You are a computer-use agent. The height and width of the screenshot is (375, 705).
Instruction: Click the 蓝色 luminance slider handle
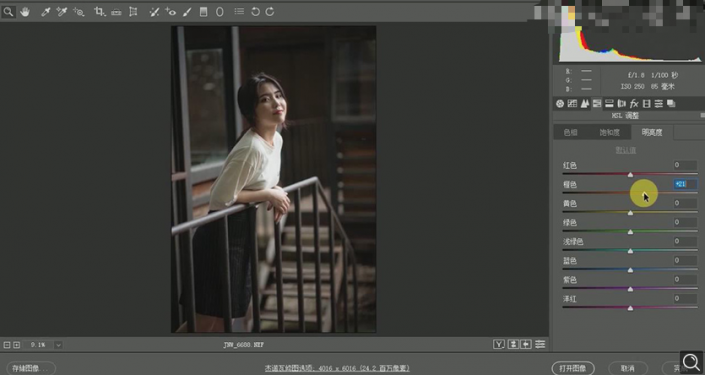(x=630, y=270)
